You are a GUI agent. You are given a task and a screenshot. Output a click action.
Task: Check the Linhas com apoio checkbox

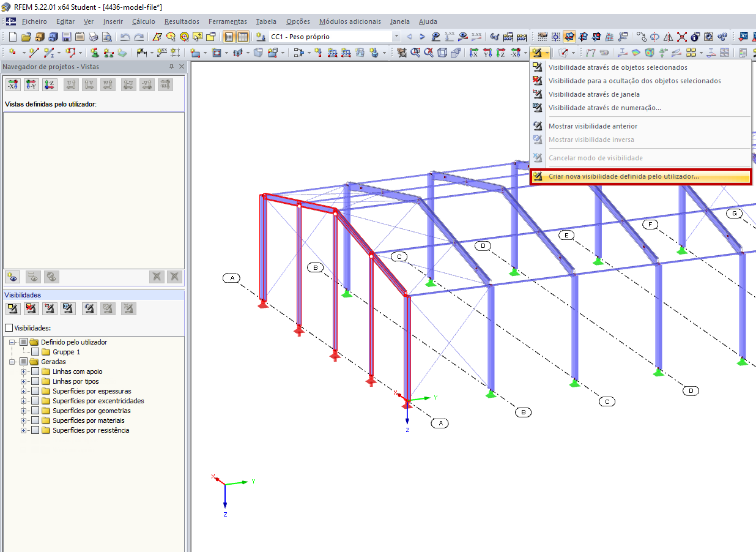[x=35, y=371]
